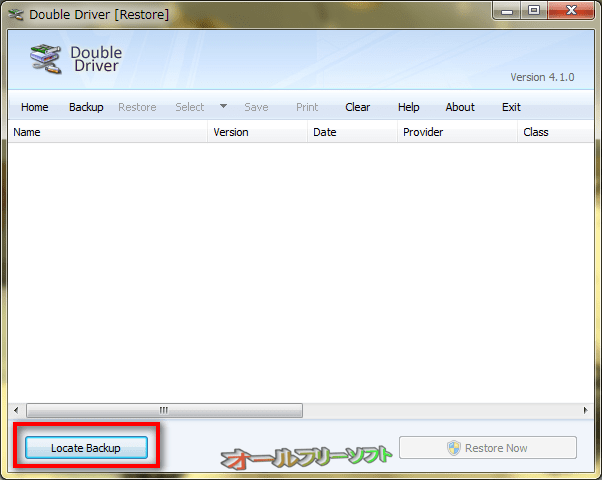Click Save in the toolbar
Screen dimensions: 602x480
point(256,107)
